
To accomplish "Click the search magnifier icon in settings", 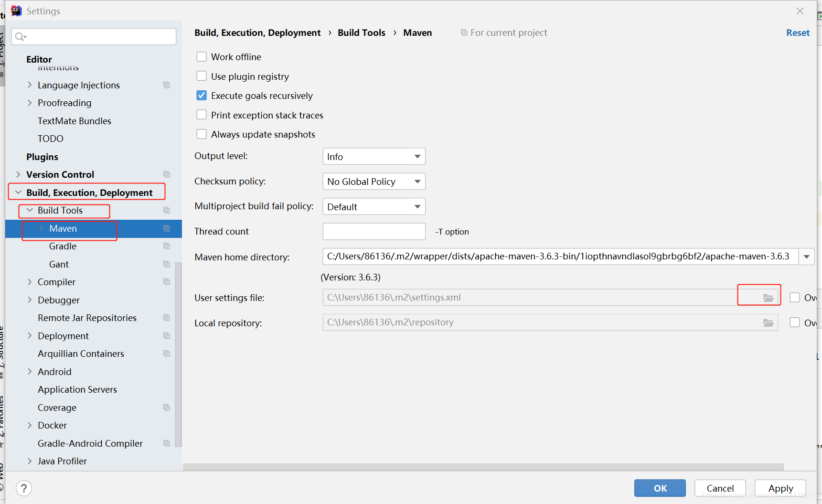I will click(20, 37).
